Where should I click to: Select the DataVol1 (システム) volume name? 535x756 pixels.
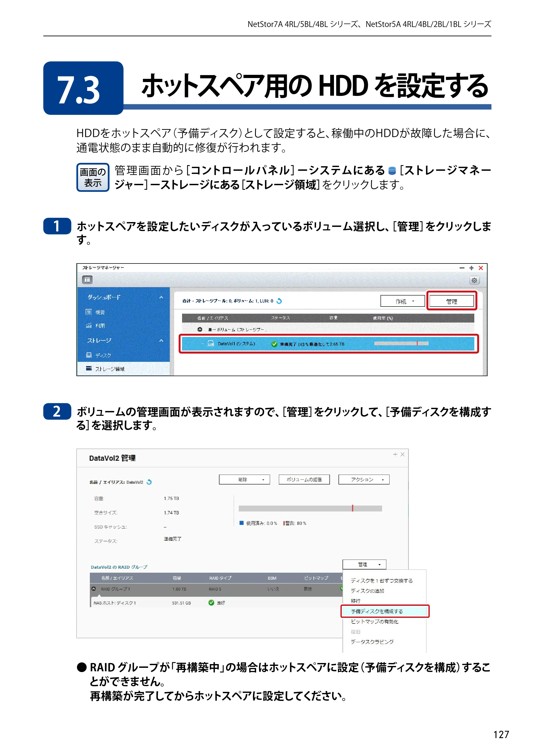tap(236, 344)
